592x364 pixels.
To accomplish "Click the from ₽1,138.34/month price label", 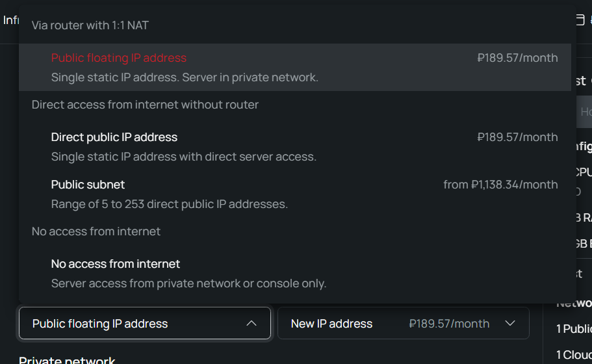I will click(500, 185).
